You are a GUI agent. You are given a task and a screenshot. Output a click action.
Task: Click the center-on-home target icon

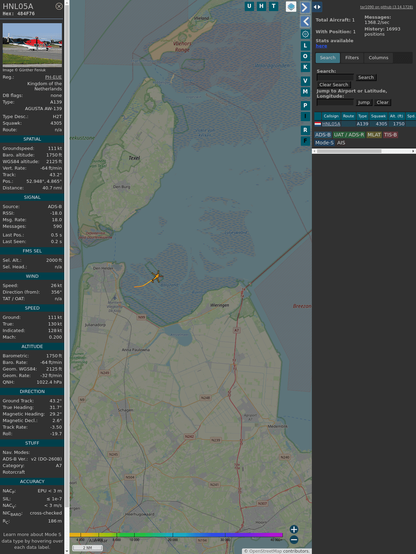tap(305, 34)
